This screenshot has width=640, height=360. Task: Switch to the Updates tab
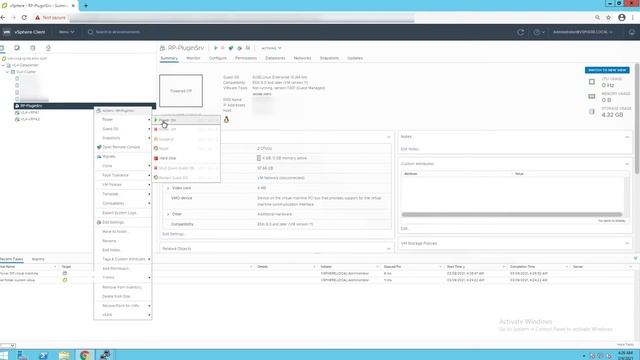point(355,58)
